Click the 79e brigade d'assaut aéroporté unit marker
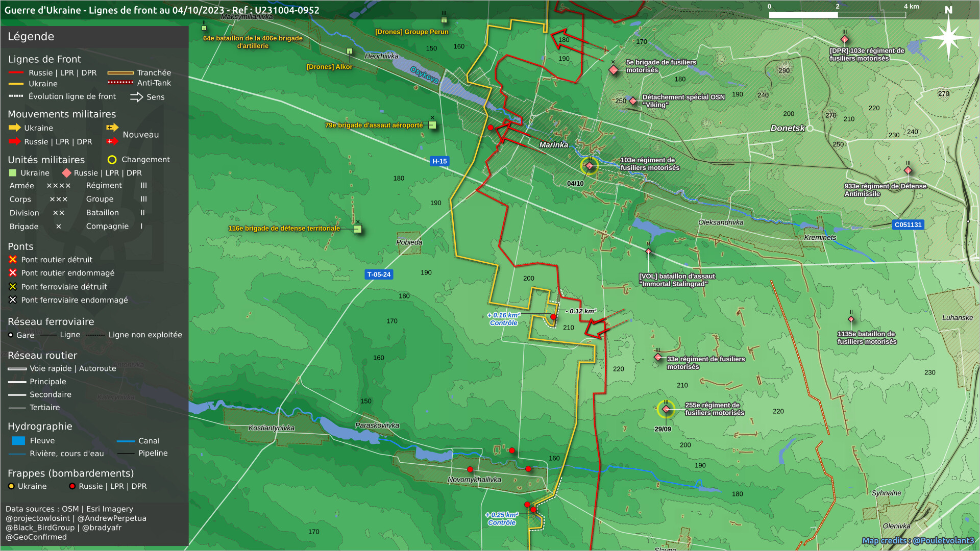The image size is (980, 551). [432, 125]
